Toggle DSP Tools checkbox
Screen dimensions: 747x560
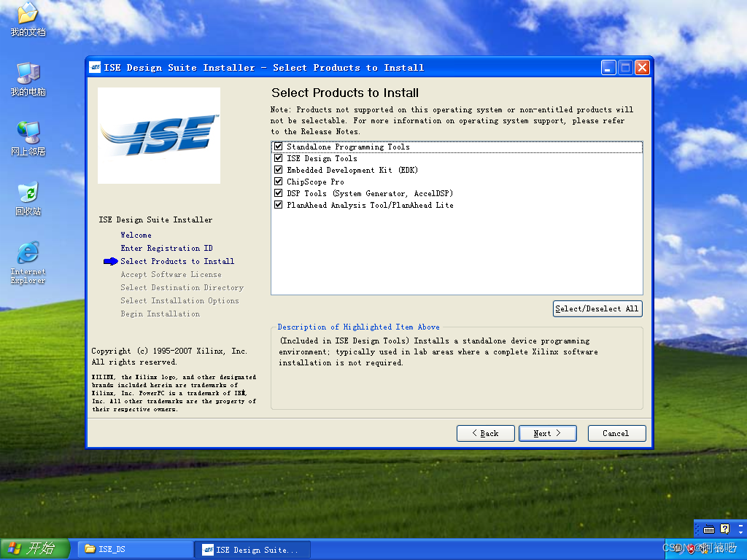pyautogui.click(x=278, y=192)
